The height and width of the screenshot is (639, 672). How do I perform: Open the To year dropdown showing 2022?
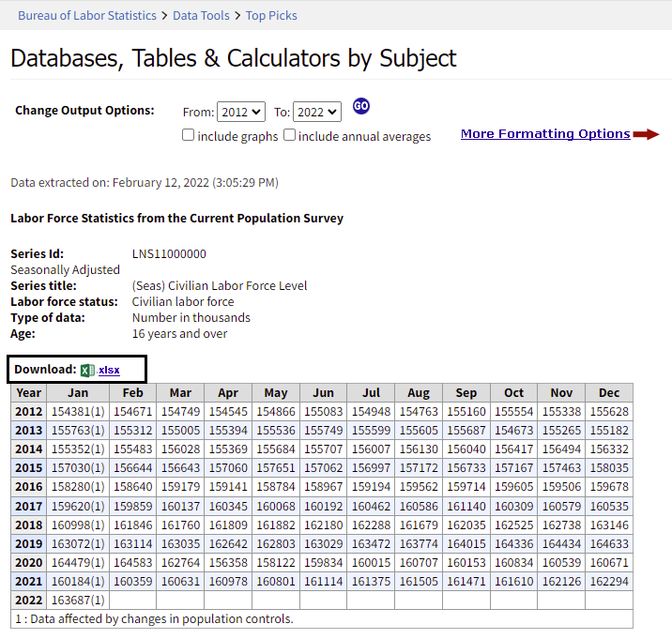click(x=317, y=112)
